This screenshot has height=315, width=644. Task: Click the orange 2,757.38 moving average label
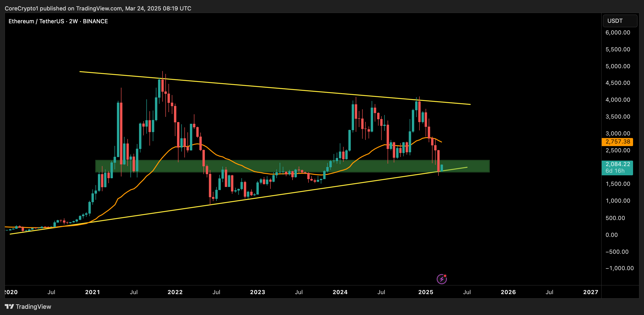pyautogui.click(x=617, y=142)
